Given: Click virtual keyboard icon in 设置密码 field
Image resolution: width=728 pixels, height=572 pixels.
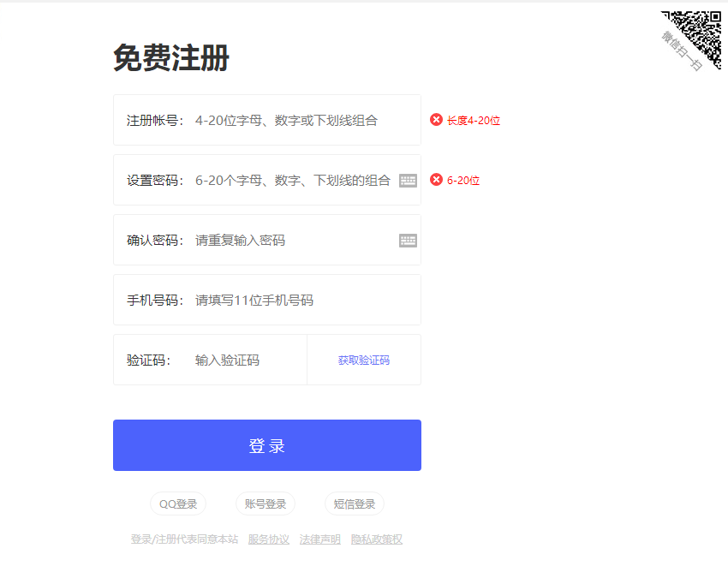Looking at the screenshot, I should [x=408, y=181].
